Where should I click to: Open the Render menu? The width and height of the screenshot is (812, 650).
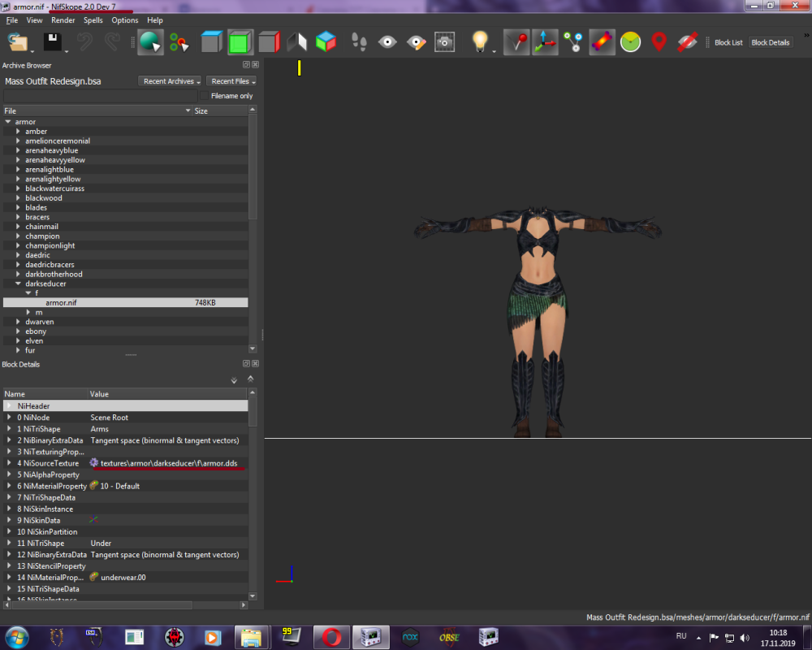click(x=63, y=20)
